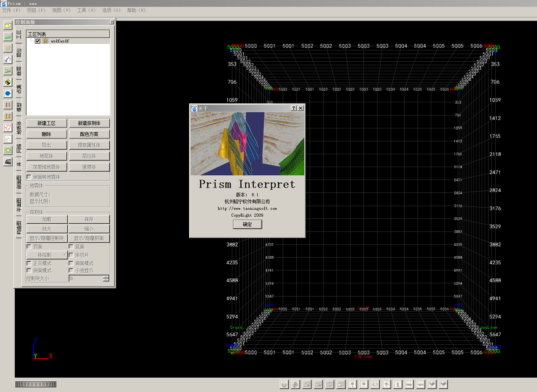The image size is (537, 392).
Task: Click the yellow 3D box icon in left toolbar
Action: click(x=8, y=25)
